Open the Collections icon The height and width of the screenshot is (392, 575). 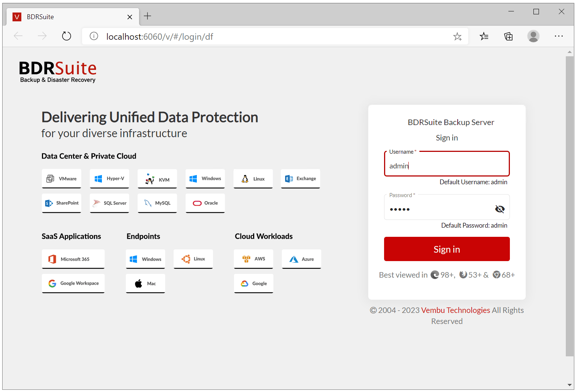coord(508,36)
